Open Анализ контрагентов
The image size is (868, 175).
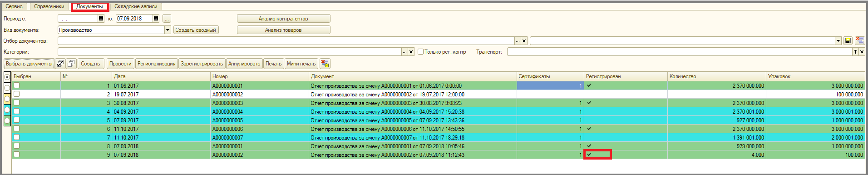pos(283,19)
